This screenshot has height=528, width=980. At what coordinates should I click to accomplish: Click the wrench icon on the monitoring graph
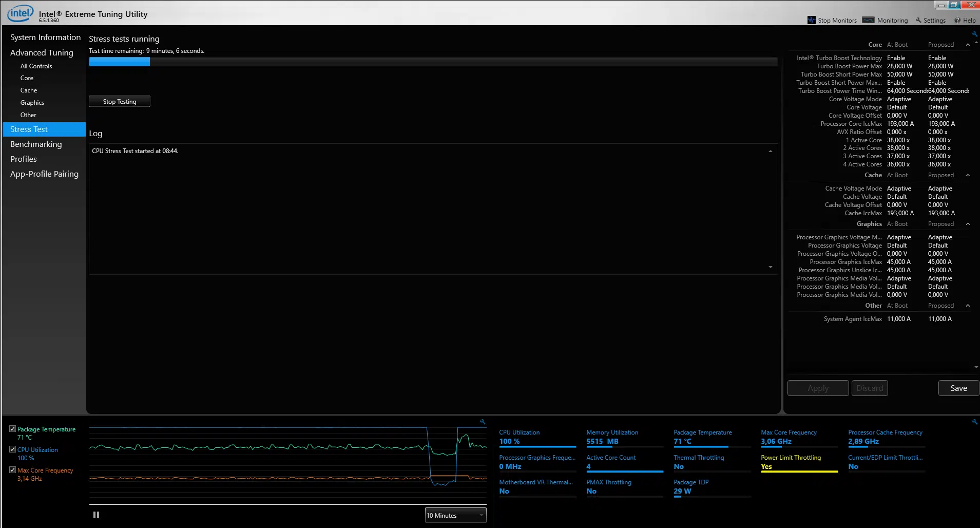click(483, 422)
